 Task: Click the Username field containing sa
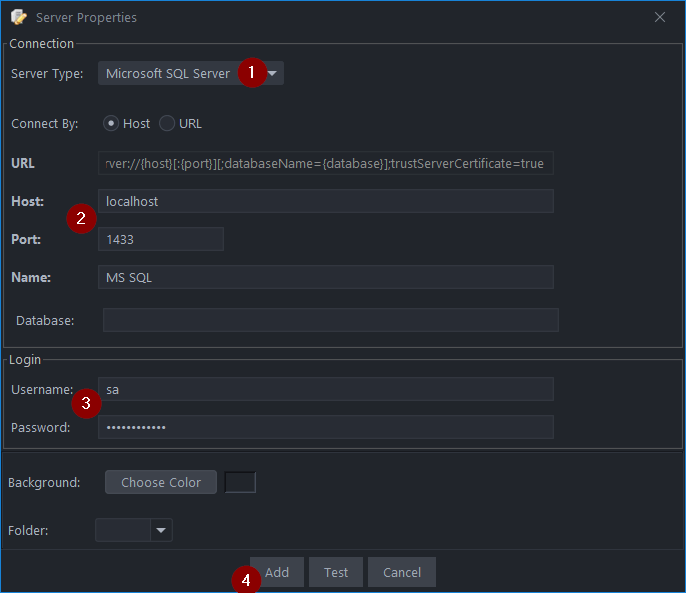(326, 389)
